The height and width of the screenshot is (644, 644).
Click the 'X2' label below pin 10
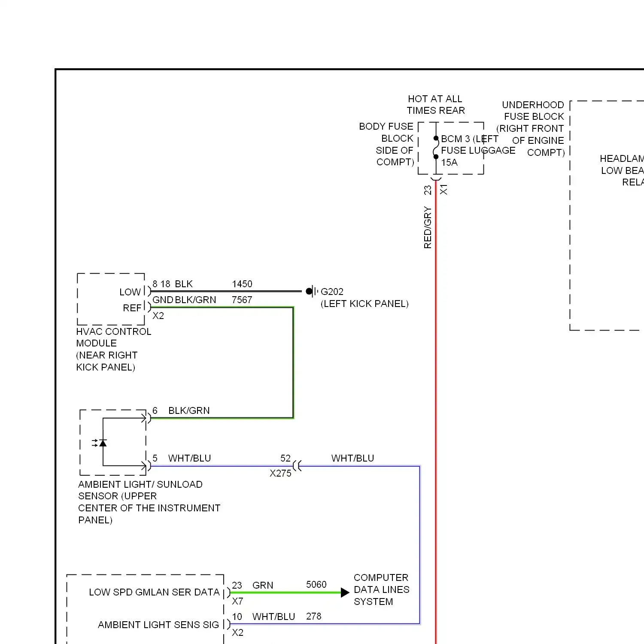(x=237, y=632)
